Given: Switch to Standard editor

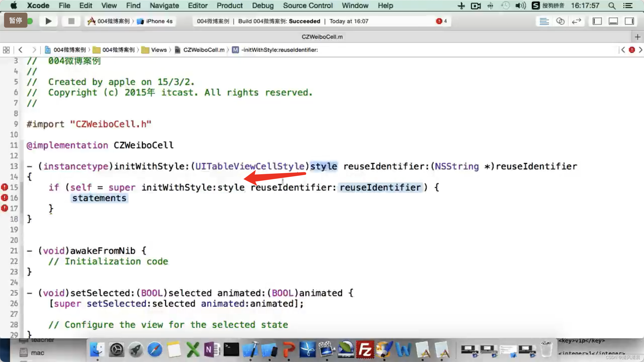Looking at the screenshot, I should click(x=544, y=21).
